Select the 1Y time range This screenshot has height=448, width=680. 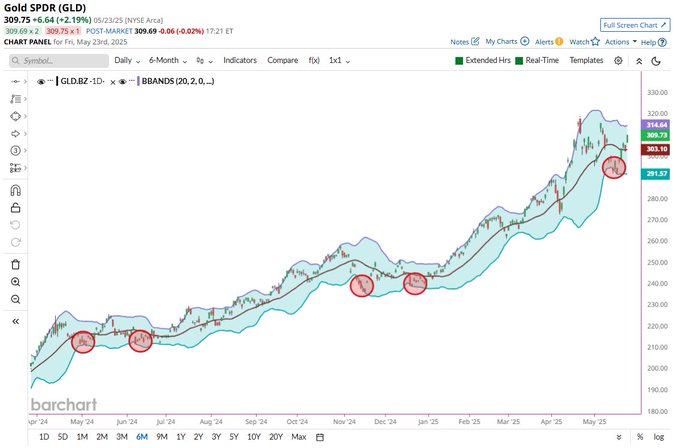[x=180, y=437]
